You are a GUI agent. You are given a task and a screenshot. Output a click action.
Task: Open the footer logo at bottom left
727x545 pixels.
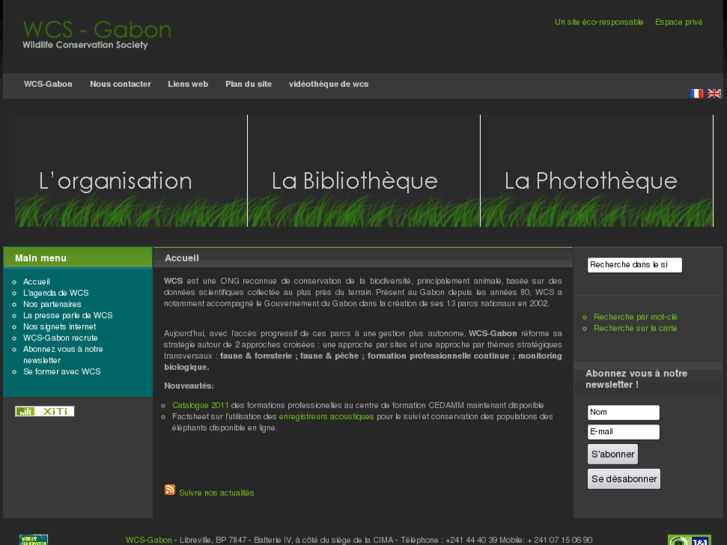point(33,540)
